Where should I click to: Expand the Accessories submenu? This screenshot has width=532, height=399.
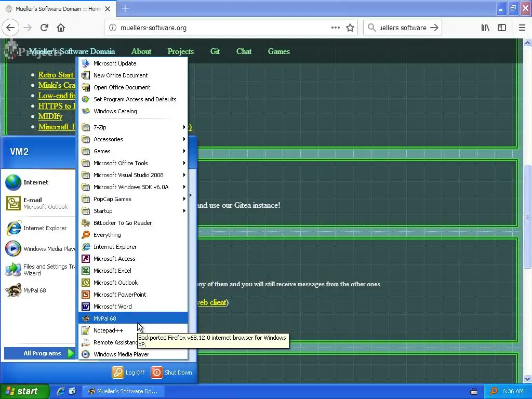tap(134, 139)
